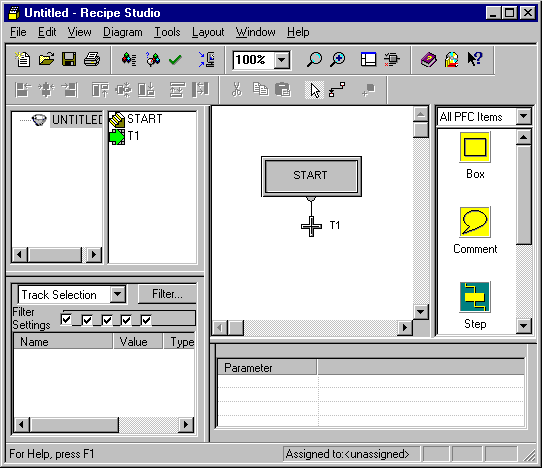Click the Assigned to:<unassigned> status field
Image resolution: width=542 pixels, height=468 pixels.
351,454
